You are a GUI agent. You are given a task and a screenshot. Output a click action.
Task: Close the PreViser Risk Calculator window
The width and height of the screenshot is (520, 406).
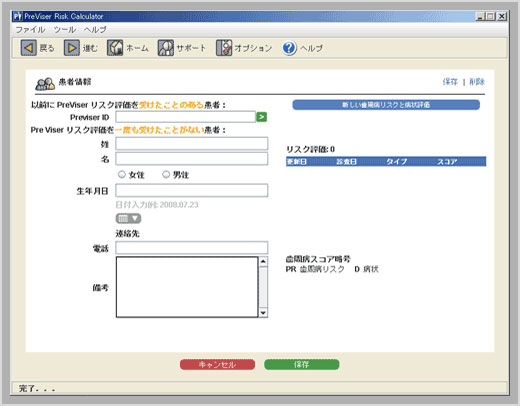[502, 16]
